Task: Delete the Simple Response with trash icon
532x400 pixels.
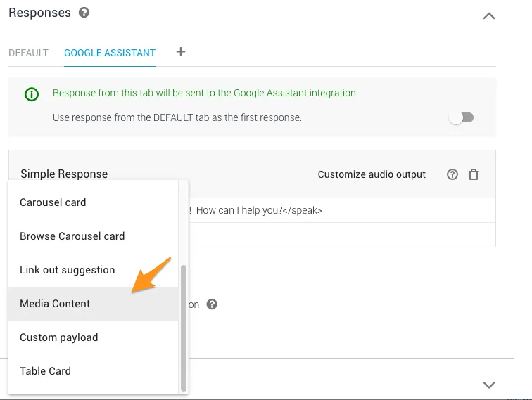Action: point(474,174)
